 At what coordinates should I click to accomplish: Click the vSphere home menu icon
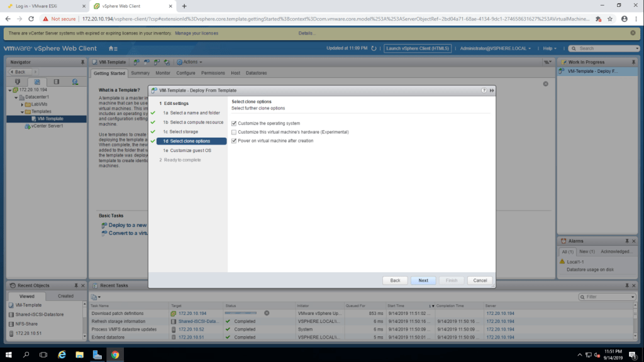(113, 48)
